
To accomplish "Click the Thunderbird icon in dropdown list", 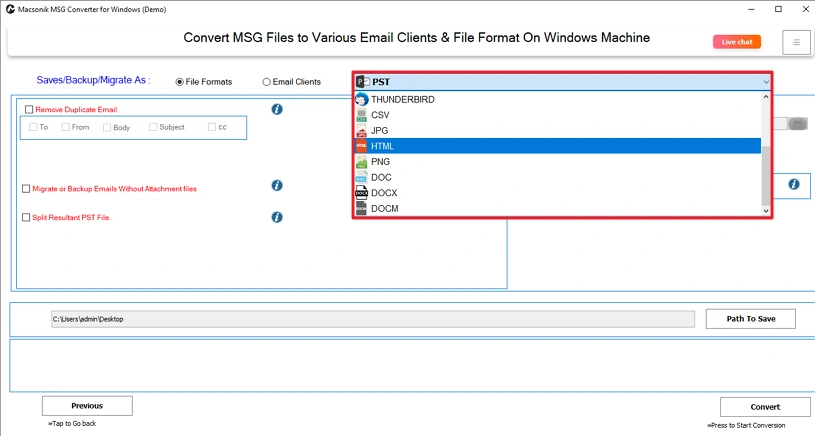I will tap(362, 100).
